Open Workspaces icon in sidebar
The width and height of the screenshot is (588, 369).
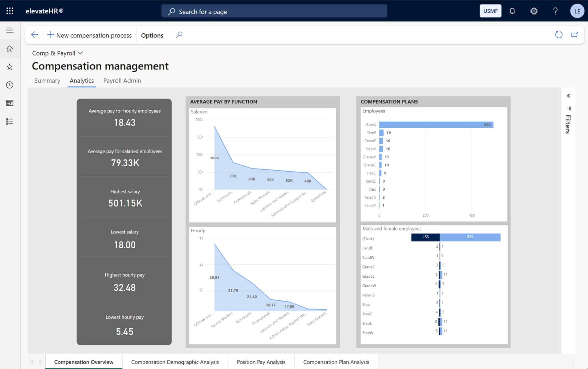tap(10, 103)
